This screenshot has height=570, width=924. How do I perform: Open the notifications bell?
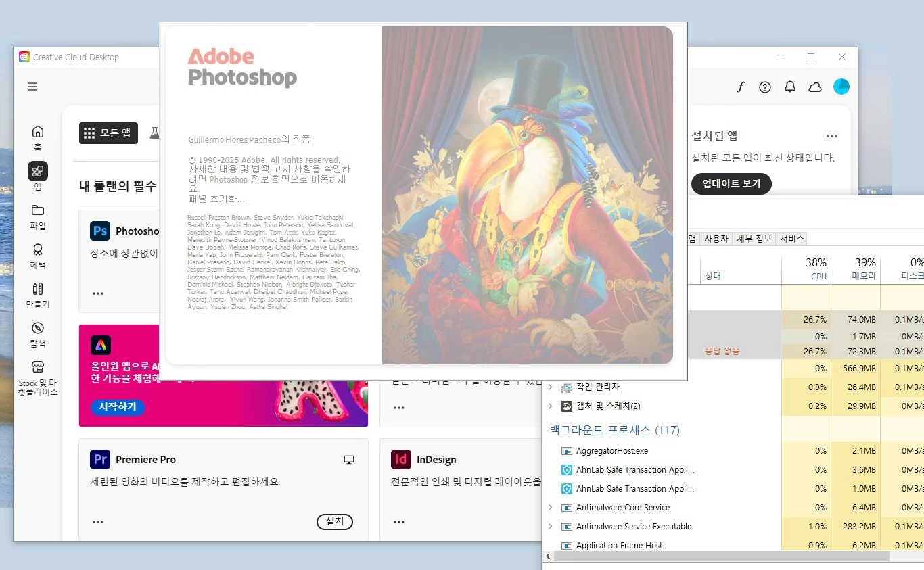790,87
